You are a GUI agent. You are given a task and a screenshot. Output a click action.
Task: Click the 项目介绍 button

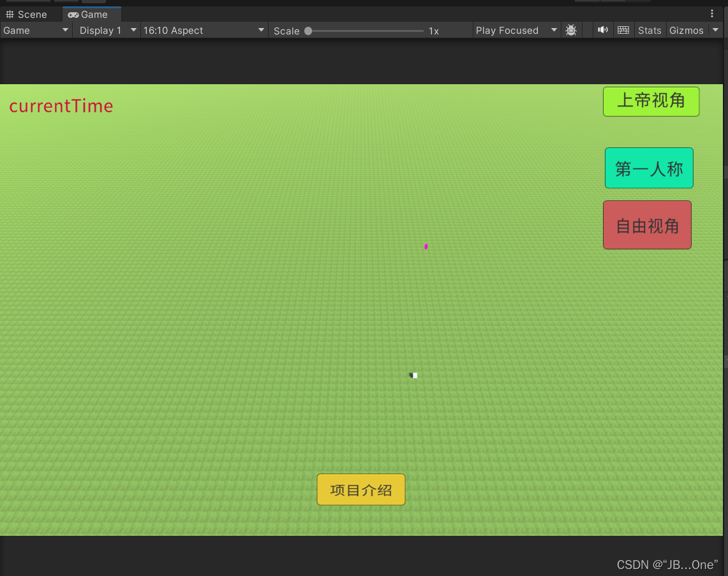click(360, 490)
